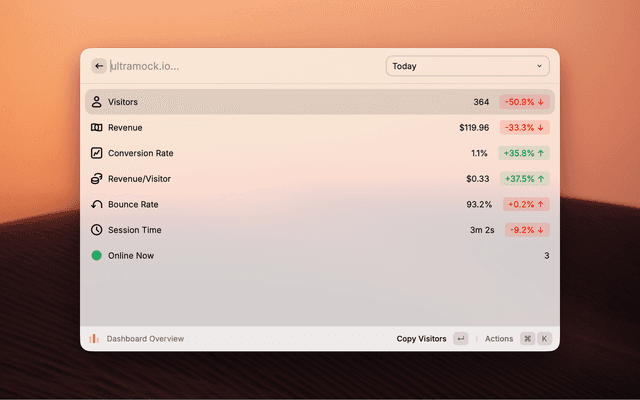Click the Conversion Rate chart icon
This screenshot has width=640, height=400.
tap(96, 153)
